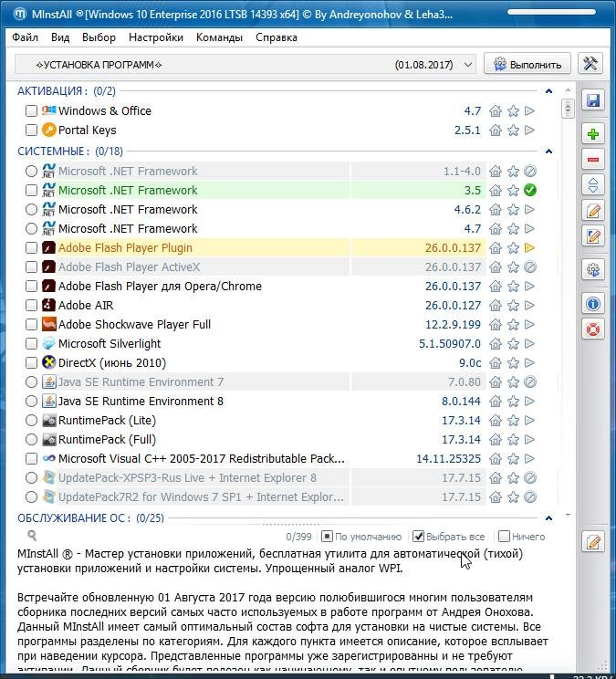
Task: Select RuntimePack (Lite) radio button
Action: tap(31, 421)
